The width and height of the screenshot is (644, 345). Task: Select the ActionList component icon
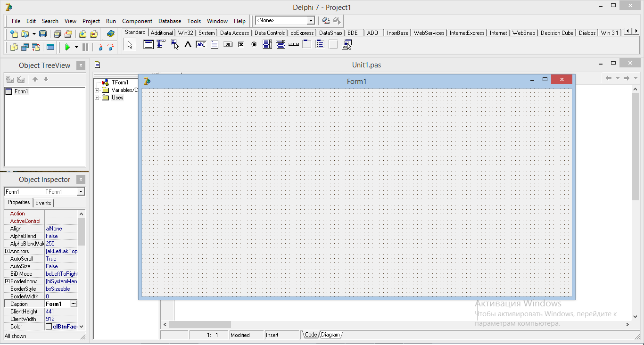347,45
